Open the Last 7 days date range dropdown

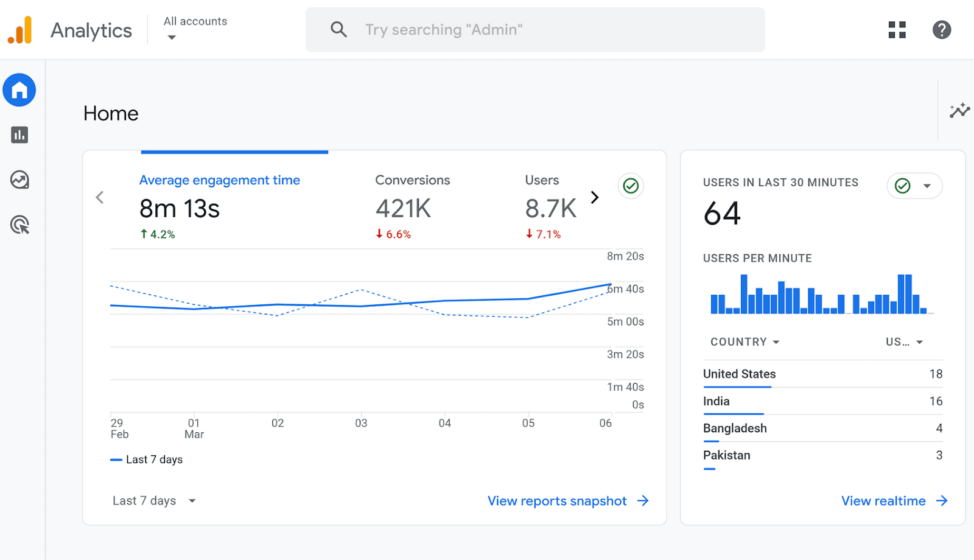tap(153, 500)
